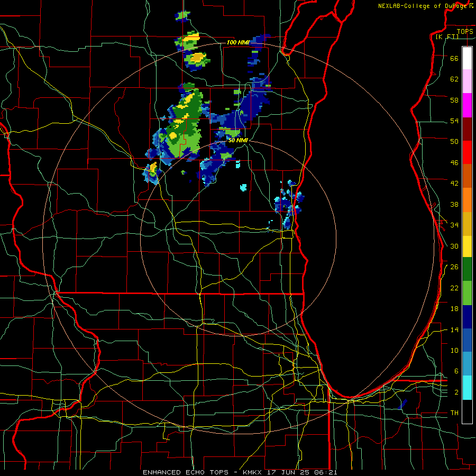Click the orange 38 kft legend swatch
This screenshot has height=476, width=476.
(x=467, y=200)
